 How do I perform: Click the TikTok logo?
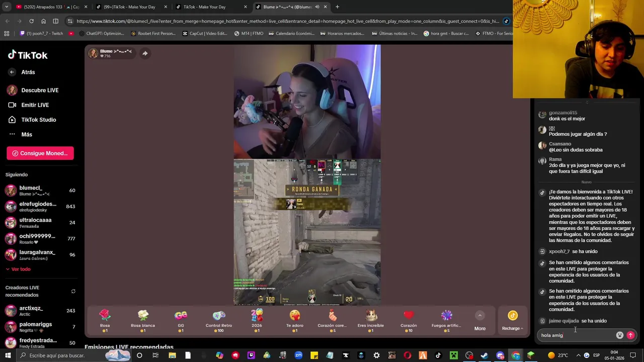(28, 55)
